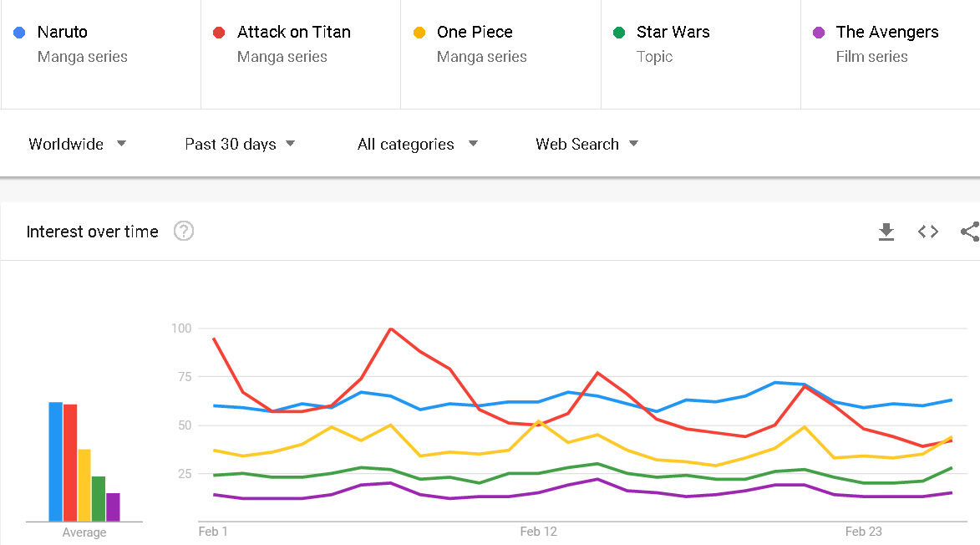Expand the All categories dropdown

417,144
